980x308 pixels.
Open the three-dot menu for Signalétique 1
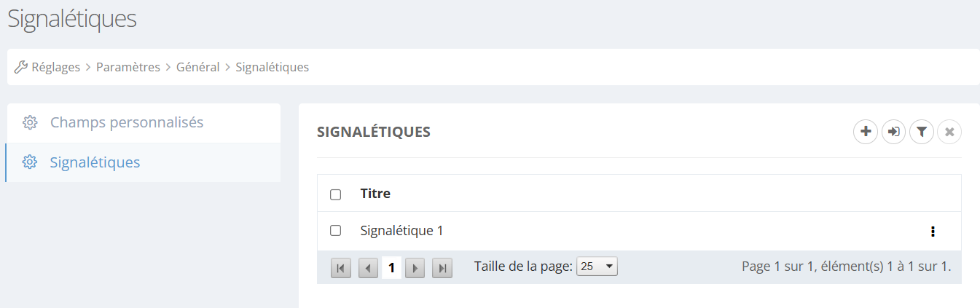[933, 232]
